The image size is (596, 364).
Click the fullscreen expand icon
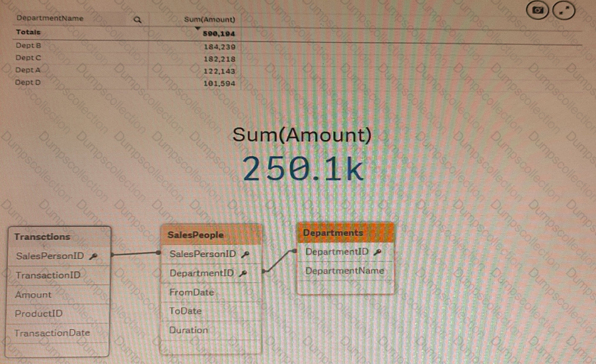tap(564, 11)
